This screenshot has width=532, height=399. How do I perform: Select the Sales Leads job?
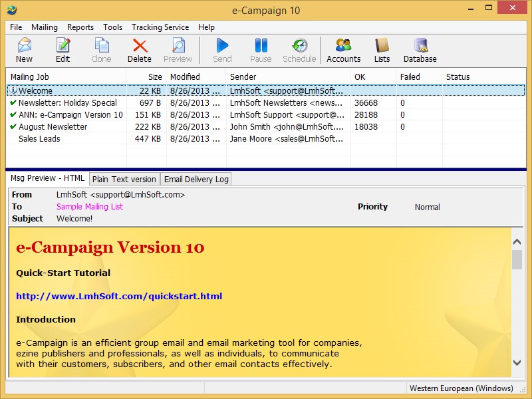(266, 138)
